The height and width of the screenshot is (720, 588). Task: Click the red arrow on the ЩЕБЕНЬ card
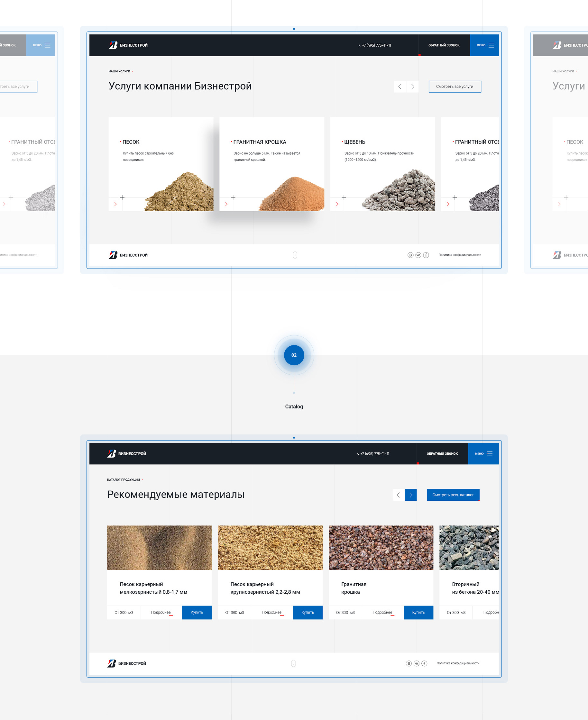tap(337, 204)
